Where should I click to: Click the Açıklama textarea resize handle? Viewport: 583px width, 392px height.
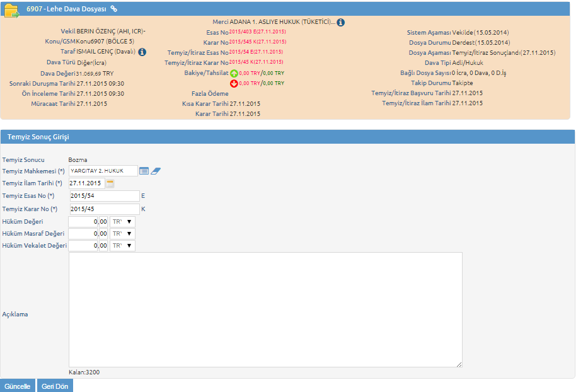(459, 364)
